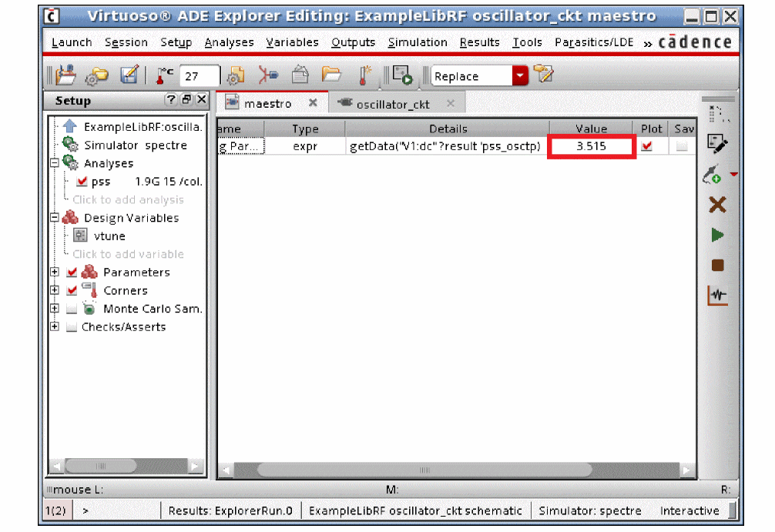
Task: Click the run simulation with green arrow icon
Action: [x=402, y=75]
